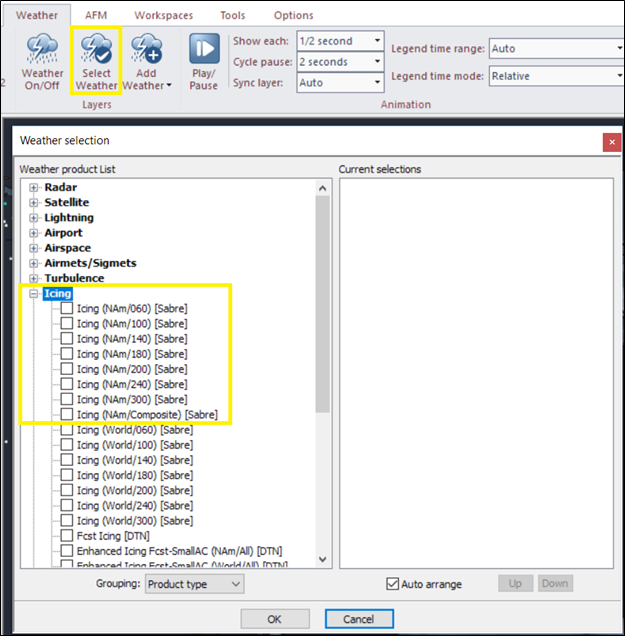Close the Weather selection dialog
Screen dimensions: 625x636
[x=611, y=141]
